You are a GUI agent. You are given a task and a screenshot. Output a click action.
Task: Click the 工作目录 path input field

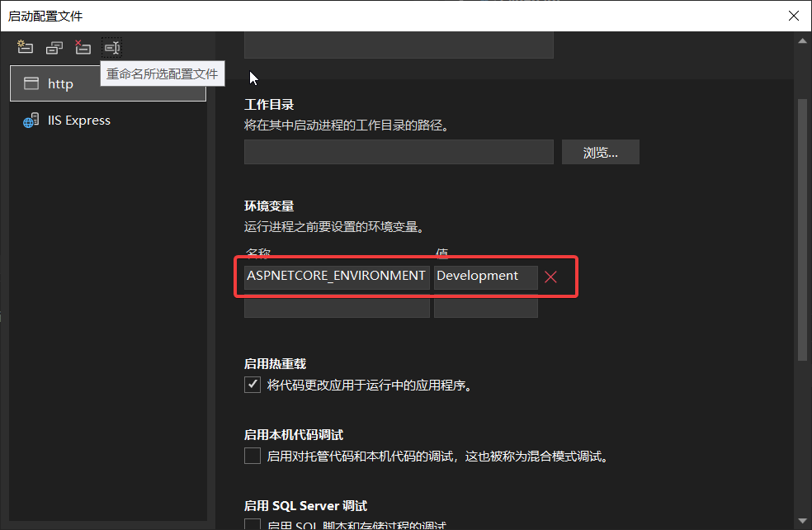click(x=399, y=152)
